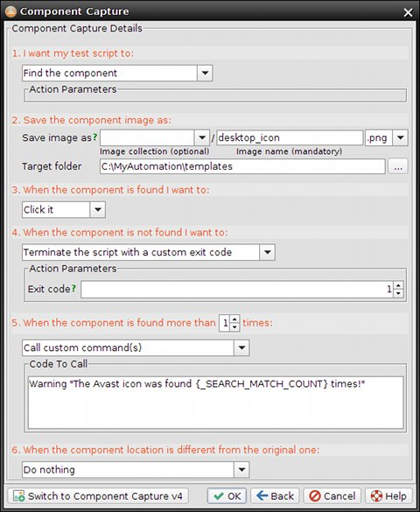Expand the Find the component dropdown
The width and height of the screenshot is (420, 512).
pos(205,73)
